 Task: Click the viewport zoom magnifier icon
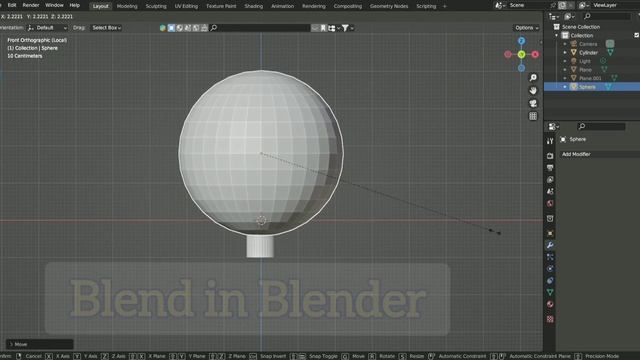click(533, 78)
